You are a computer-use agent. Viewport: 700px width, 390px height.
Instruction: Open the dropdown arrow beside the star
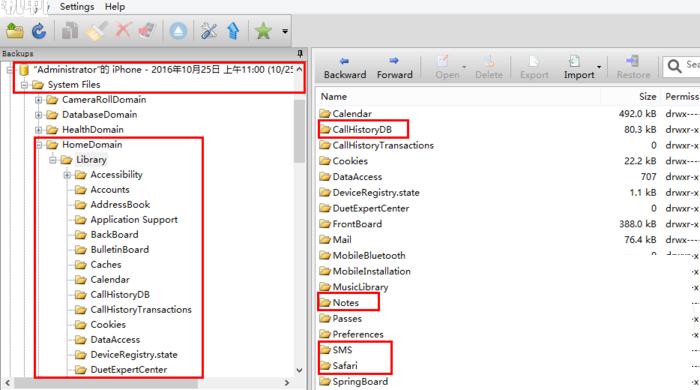(x=285, y=31)
